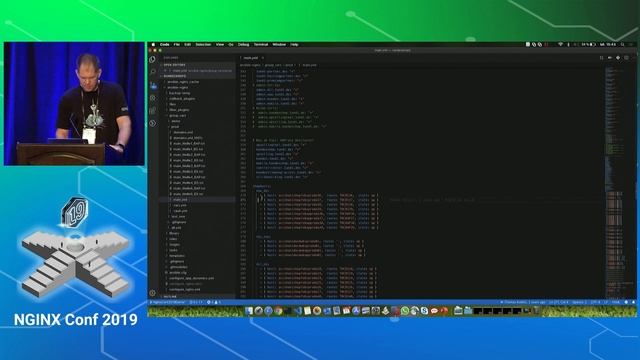This screenshot has height=360, width=640.
Task: Open the Extensions view in activity bar
Action: [x=153, y=111]
